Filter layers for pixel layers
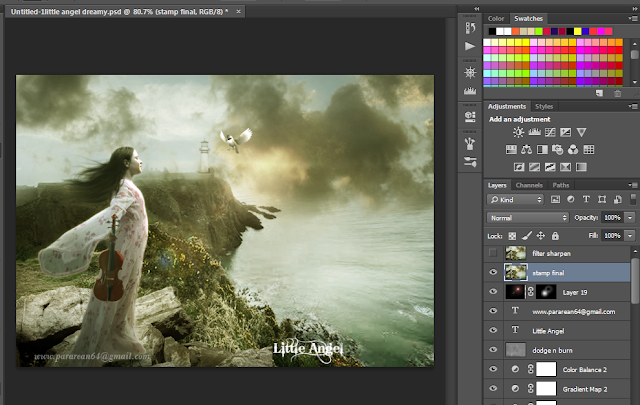This screenshot has width=640, height=405. (x=556, y=199)
